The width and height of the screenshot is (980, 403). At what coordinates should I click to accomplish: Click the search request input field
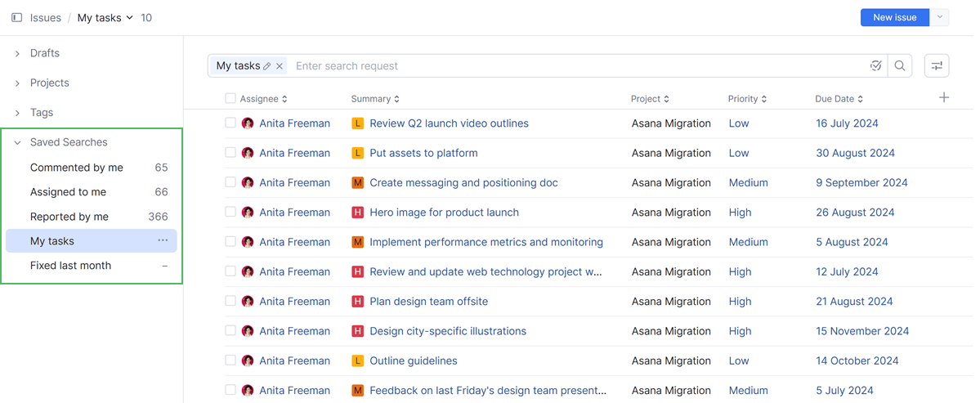[x=572, y=66]
